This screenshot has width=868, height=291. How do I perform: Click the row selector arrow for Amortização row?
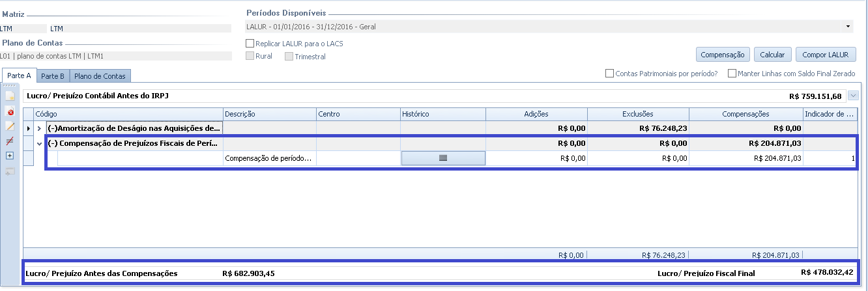click(x=28, y=129)
